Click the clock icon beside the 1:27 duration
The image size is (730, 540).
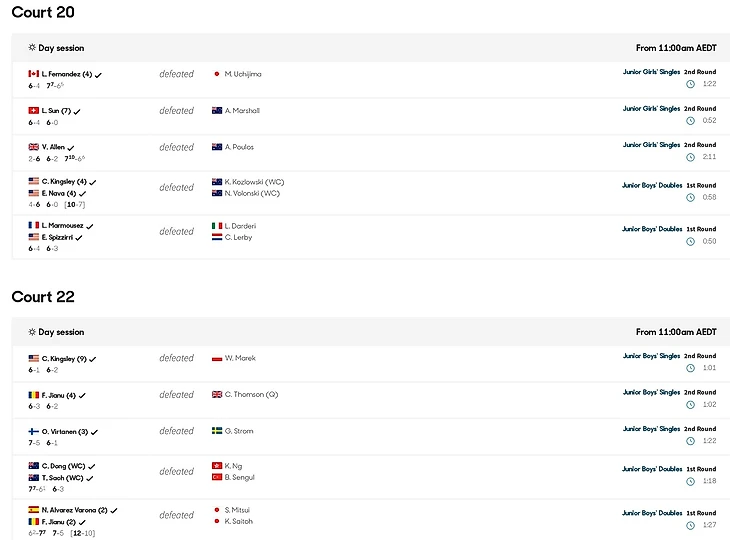pyautogui.click(x=690, y=525)
